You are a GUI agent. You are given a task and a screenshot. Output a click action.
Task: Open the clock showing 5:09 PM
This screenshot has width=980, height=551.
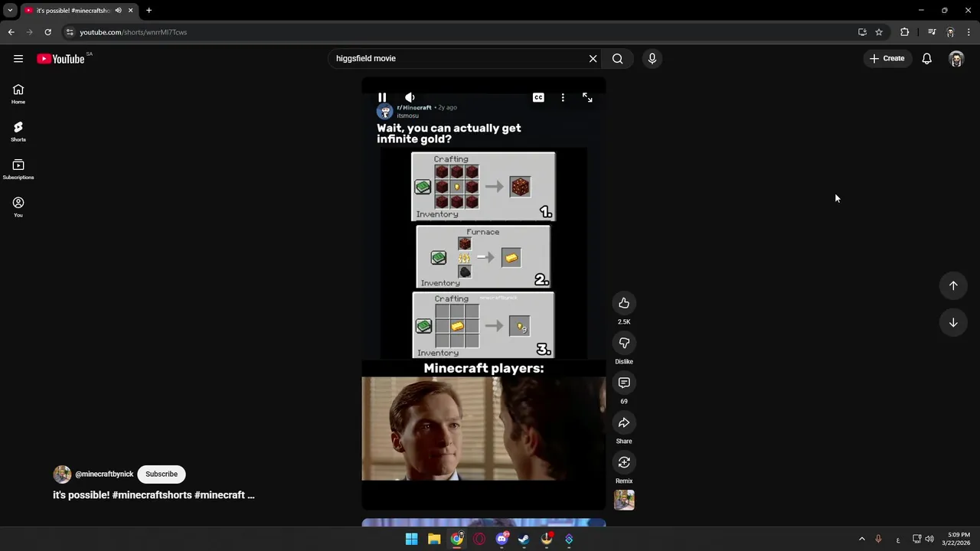(958, 539)
